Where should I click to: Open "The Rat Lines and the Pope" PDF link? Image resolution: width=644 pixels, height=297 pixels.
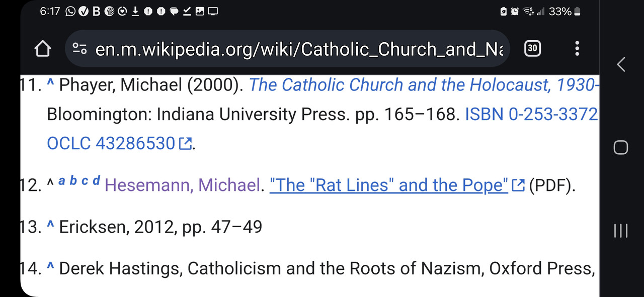tap(389, 185)
